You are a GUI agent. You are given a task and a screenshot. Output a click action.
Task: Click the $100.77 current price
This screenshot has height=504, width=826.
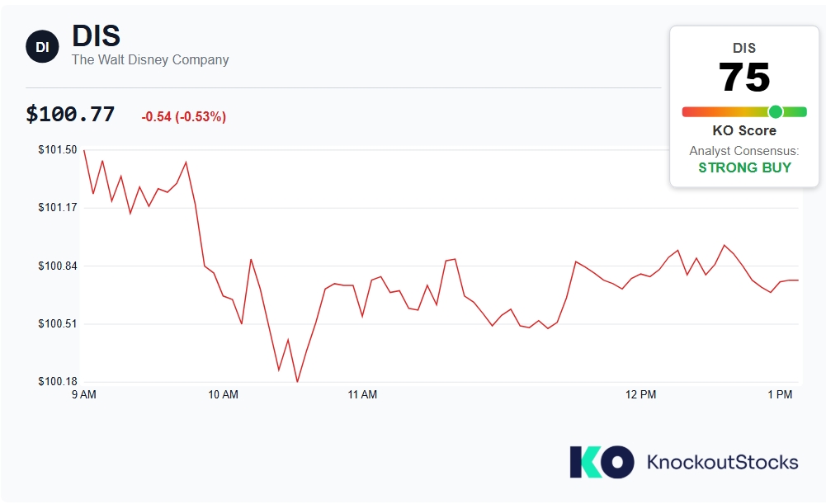70,114
